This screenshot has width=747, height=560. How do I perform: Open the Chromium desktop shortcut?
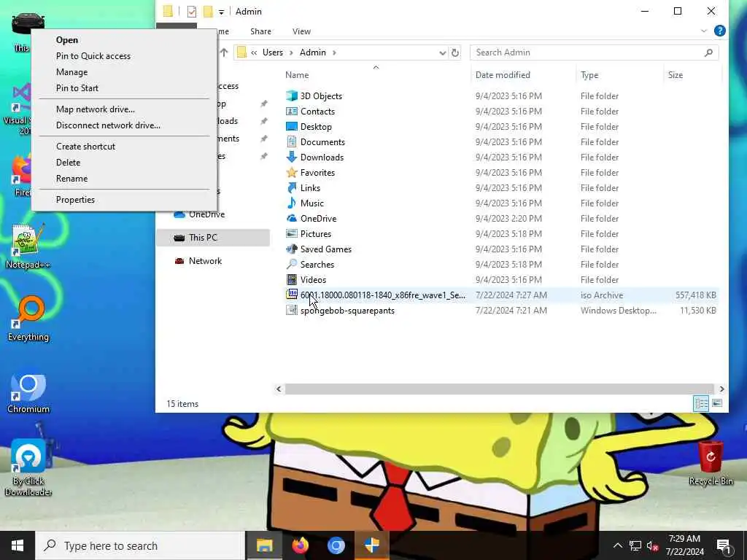point(28,394)
